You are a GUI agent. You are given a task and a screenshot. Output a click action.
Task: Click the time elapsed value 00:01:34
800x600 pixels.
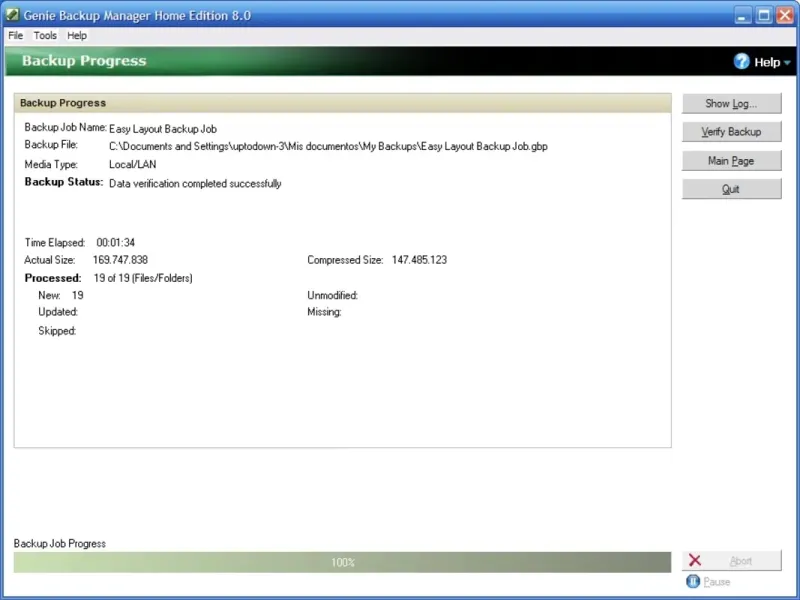pos(115,242)
